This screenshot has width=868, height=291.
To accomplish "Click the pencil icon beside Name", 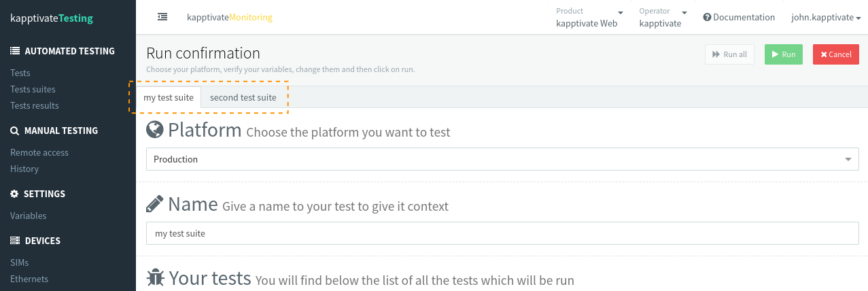I will click(x=155, y=203).
